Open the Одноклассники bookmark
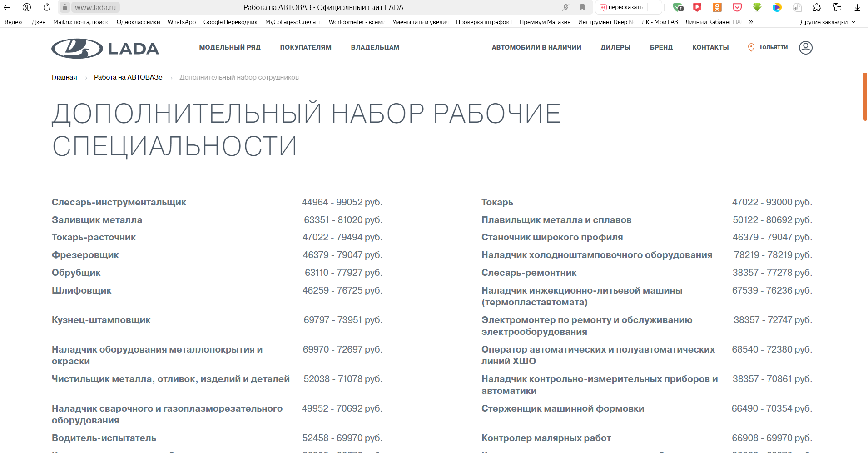Image resolution: width=868 pixels, height=453 pixels. pos(138,22)
